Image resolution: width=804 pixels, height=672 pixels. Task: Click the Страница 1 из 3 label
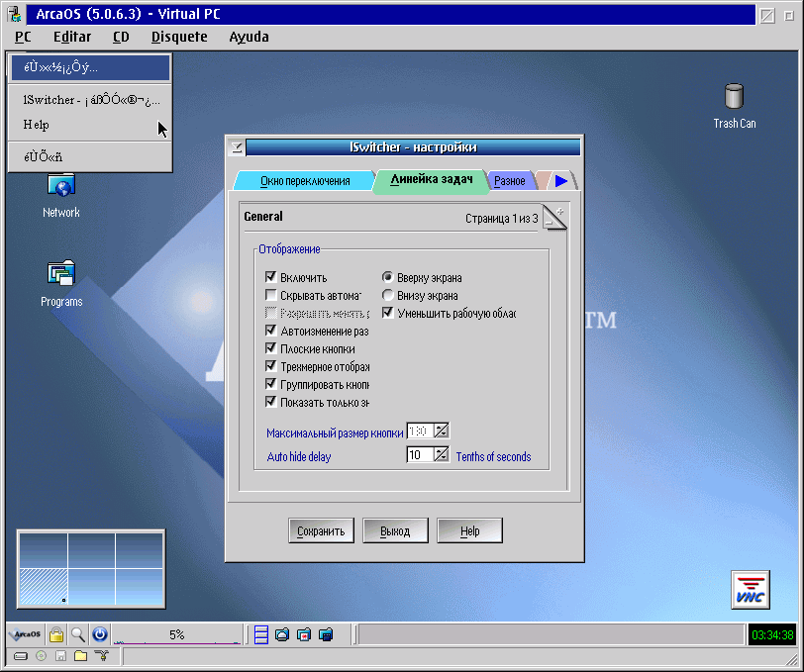click(x=501, y=219)
